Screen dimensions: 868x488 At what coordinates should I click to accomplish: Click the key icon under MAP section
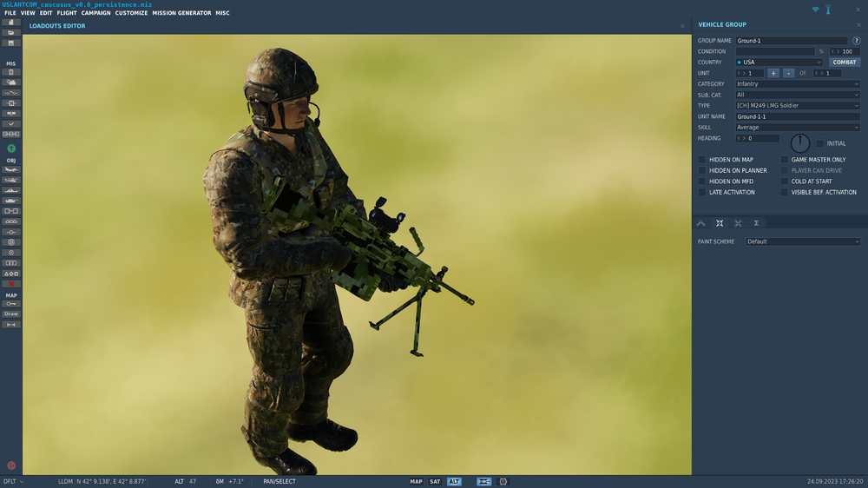coord(10,304)
